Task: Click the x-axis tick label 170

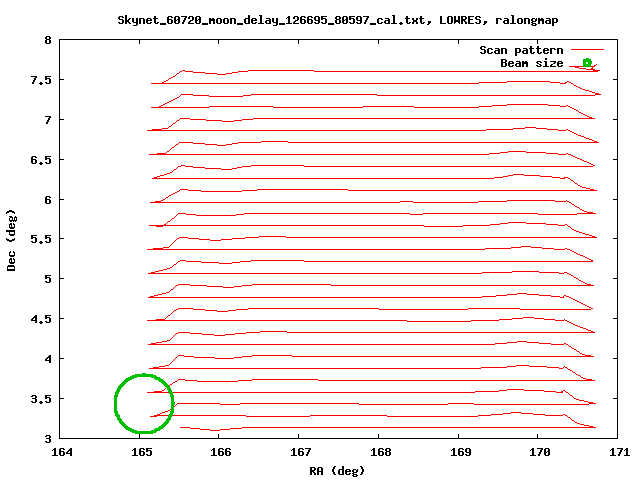Action: tap(540, 452)
